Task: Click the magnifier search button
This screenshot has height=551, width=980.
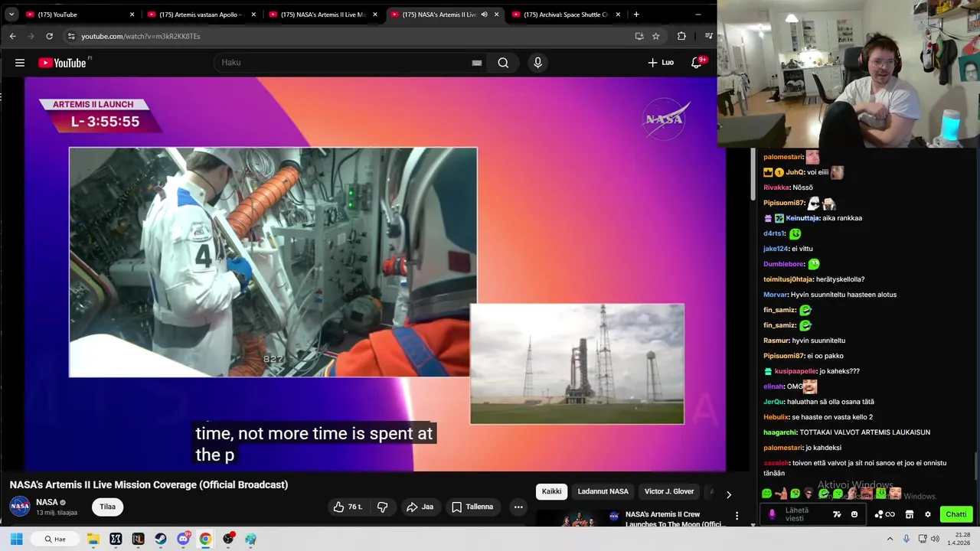Action: (503, 63)
